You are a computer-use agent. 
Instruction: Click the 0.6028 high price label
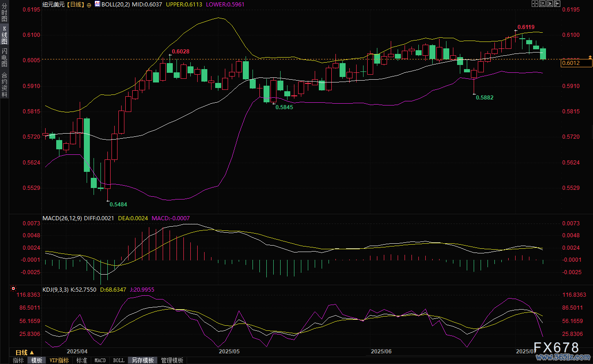181,51
